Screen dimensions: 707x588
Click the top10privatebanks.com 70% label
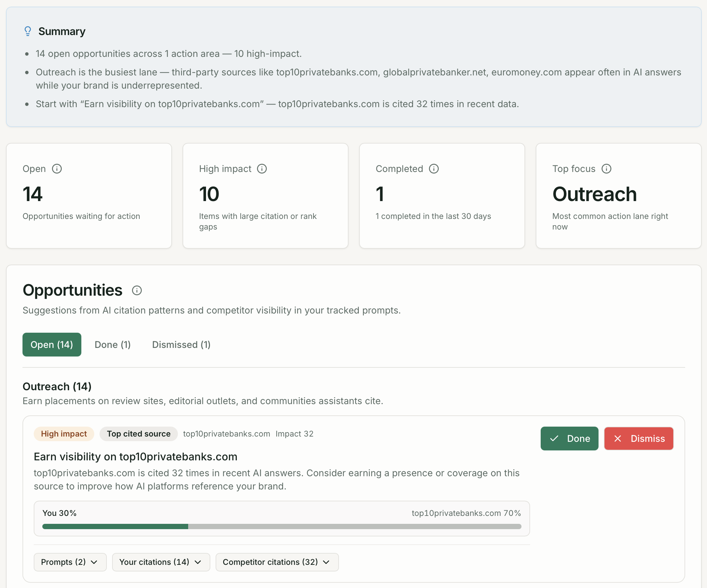click(466, 513)
